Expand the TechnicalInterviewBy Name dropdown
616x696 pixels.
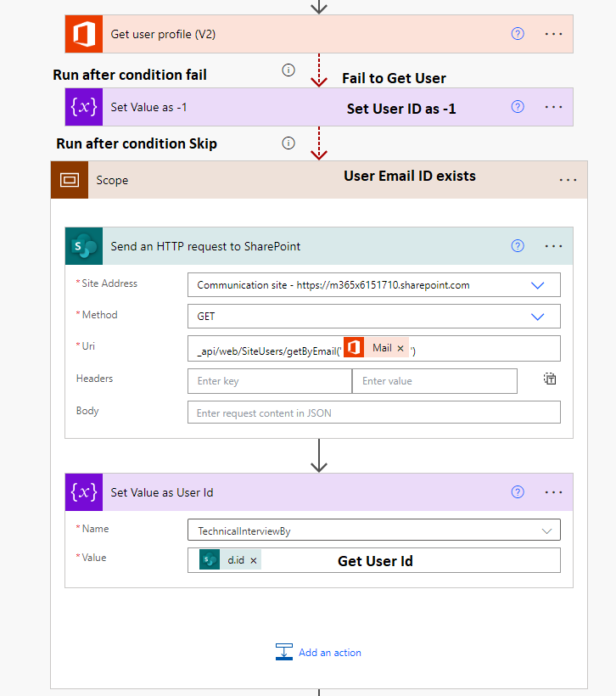click(x=546, y=530)
